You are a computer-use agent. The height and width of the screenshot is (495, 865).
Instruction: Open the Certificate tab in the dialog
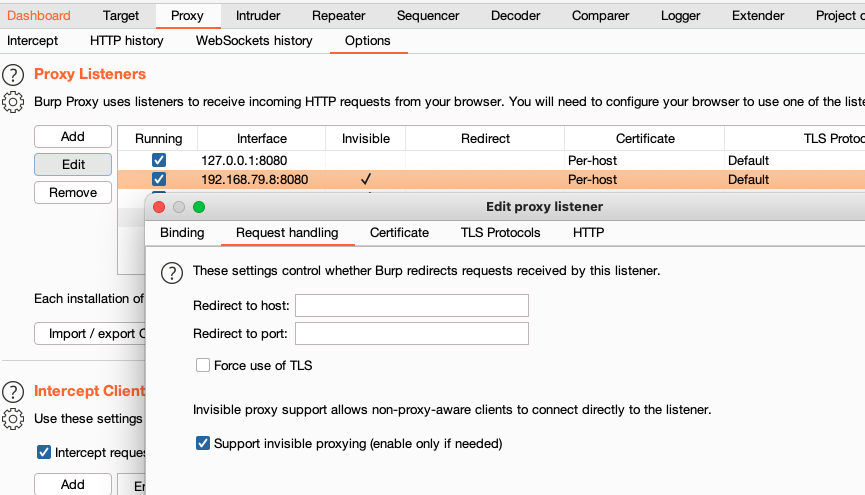(399, 233)
